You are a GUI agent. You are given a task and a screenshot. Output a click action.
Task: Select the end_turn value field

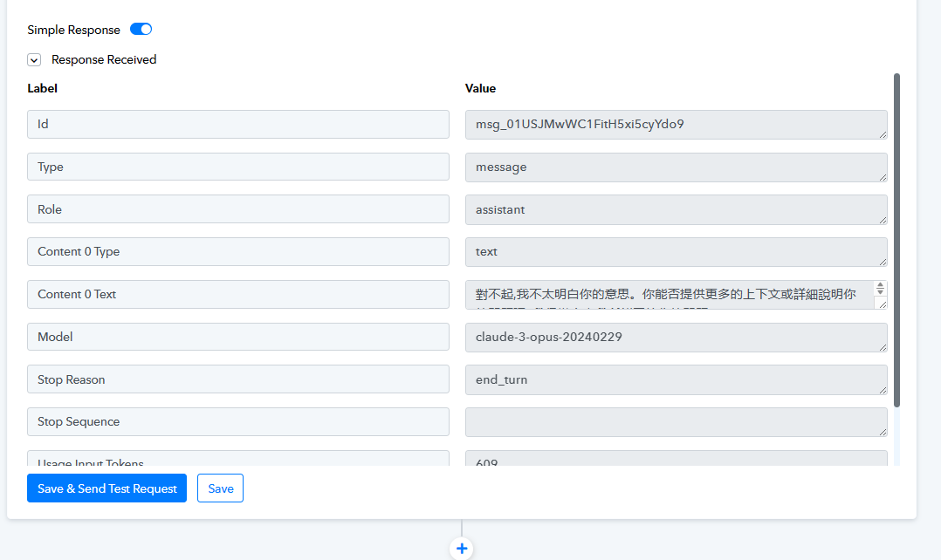675,379
